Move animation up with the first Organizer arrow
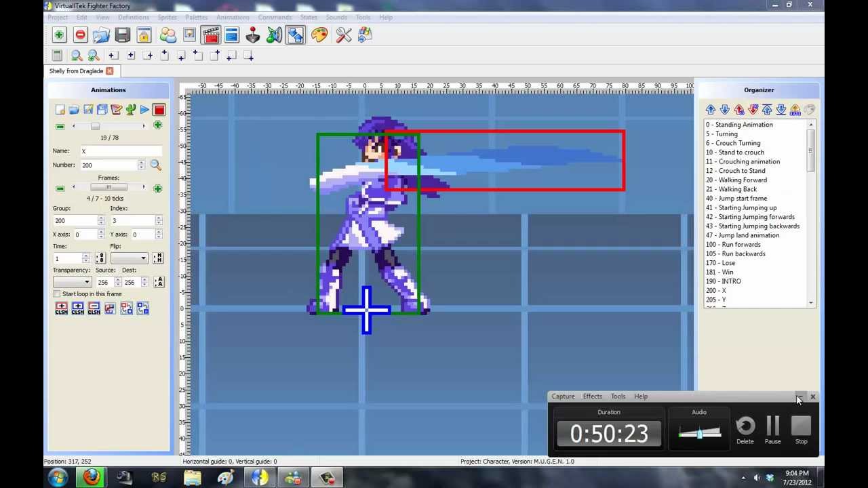Image resolution: width=868 pixels, height=488 pixels. click(711, 109)
